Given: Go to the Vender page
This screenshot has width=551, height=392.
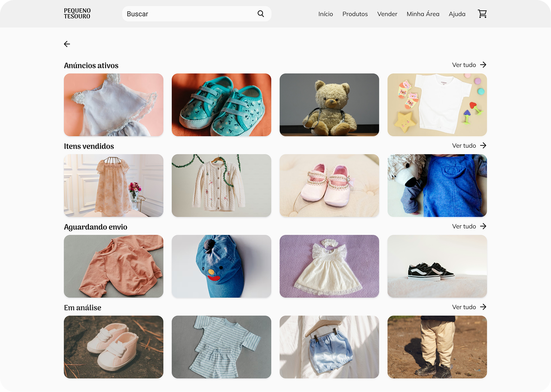Looking at the screenshot, I should pos(387,14).
